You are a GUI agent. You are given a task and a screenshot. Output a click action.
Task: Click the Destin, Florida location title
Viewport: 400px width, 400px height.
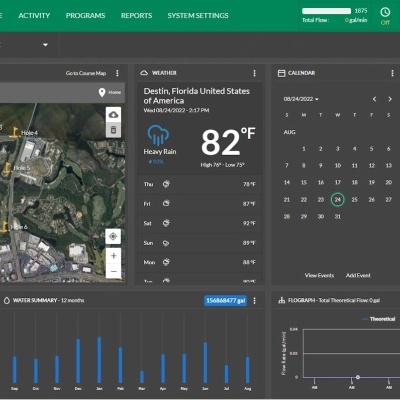[x=197, y=96]
